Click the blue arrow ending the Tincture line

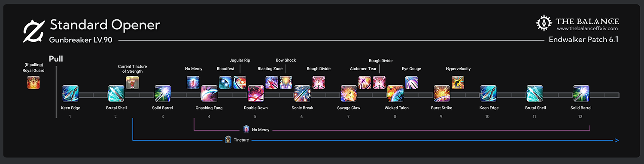pyautogui.click(x=617, y=140)
